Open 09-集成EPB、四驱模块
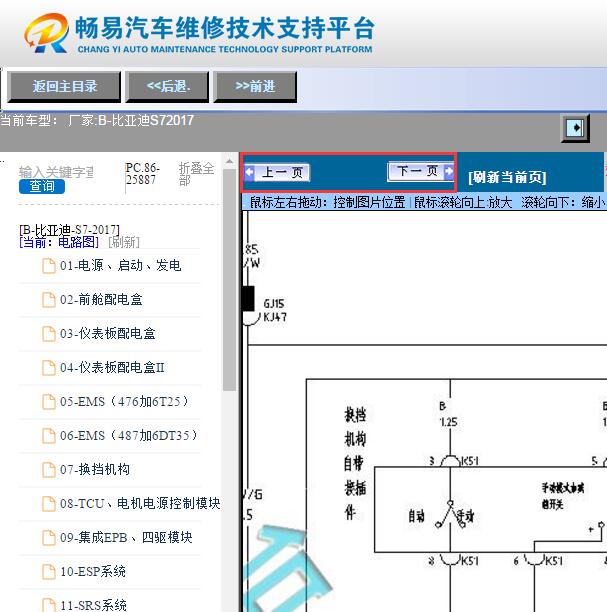Screen dimensions: 607x612 126,537
